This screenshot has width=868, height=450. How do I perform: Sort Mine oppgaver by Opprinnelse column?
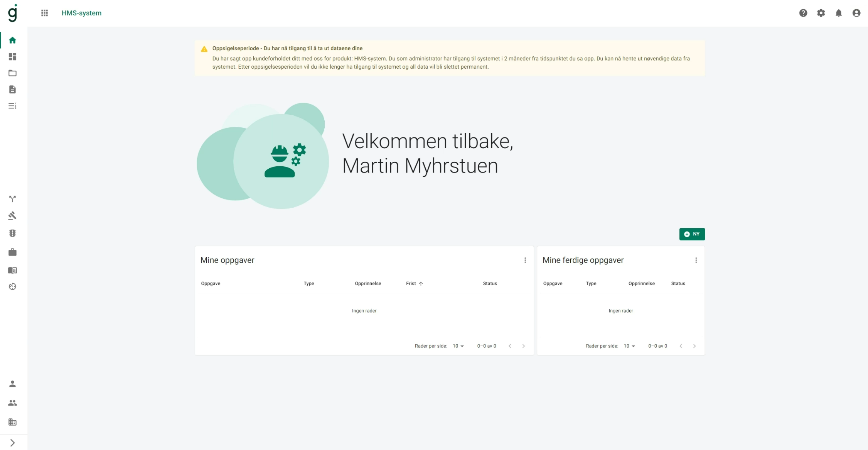[368, 283]
